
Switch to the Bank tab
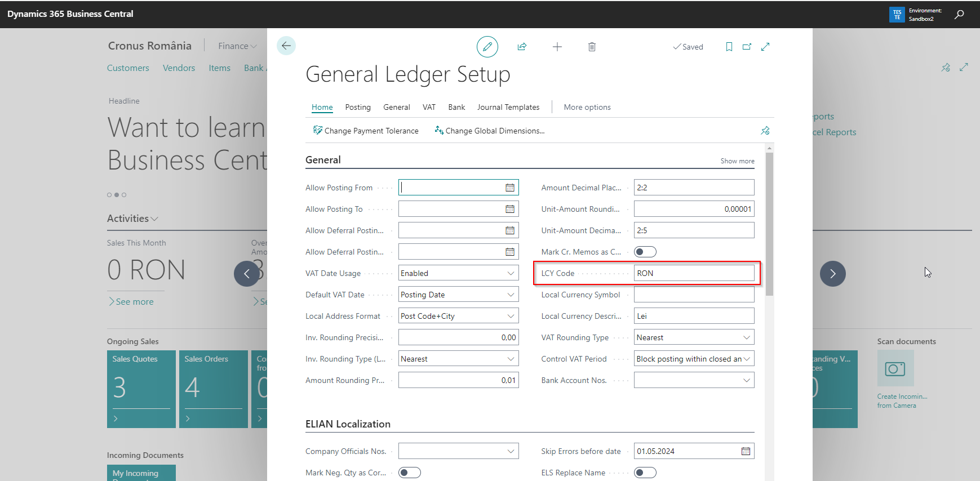coord(457,107)
